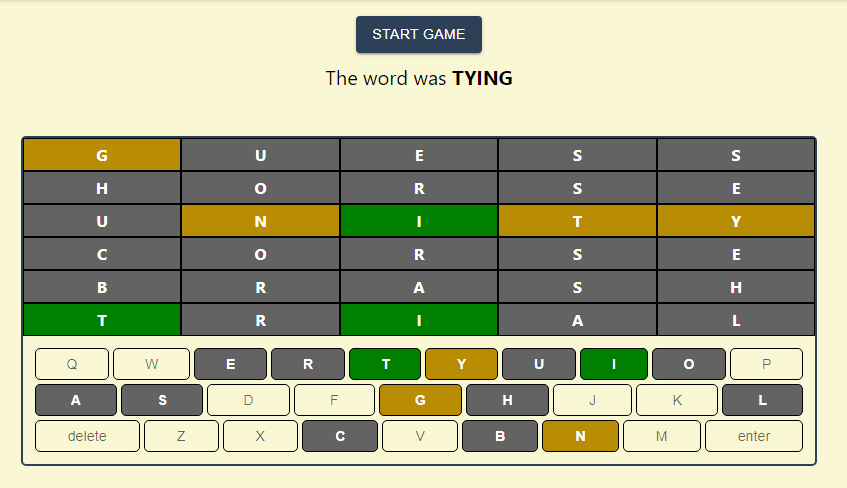847x488 pixels.
Task: Click the green T tile in last row
Action: 102,320
